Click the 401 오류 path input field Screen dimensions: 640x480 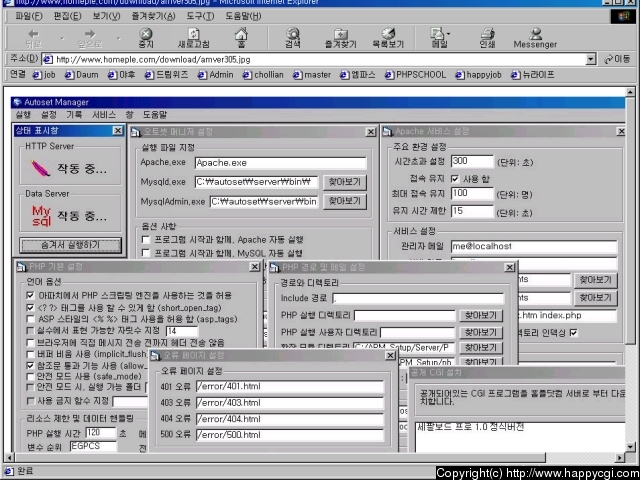click(x=290, y=386)
